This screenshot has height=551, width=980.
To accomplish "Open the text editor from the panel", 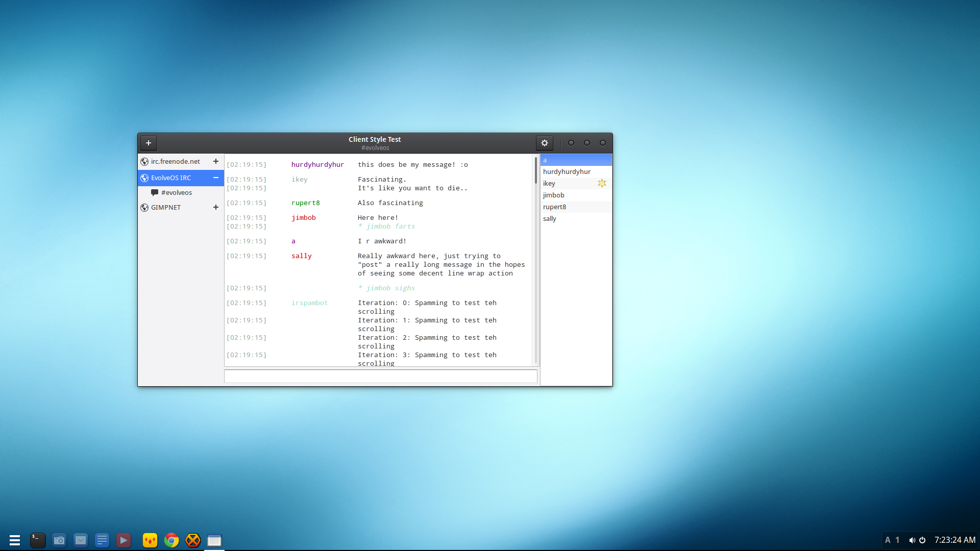I will coord(102,540).
